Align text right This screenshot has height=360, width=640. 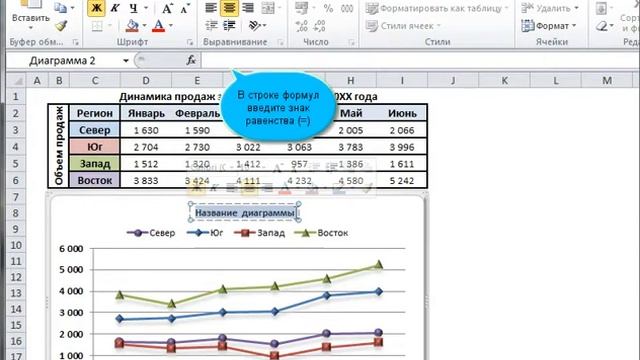[x=247, y=8]
